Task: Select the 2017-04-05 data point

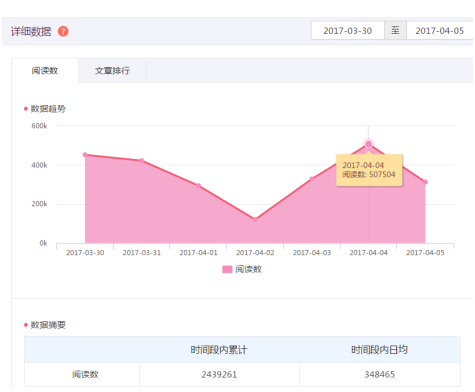Action: [x=425, y=182]
